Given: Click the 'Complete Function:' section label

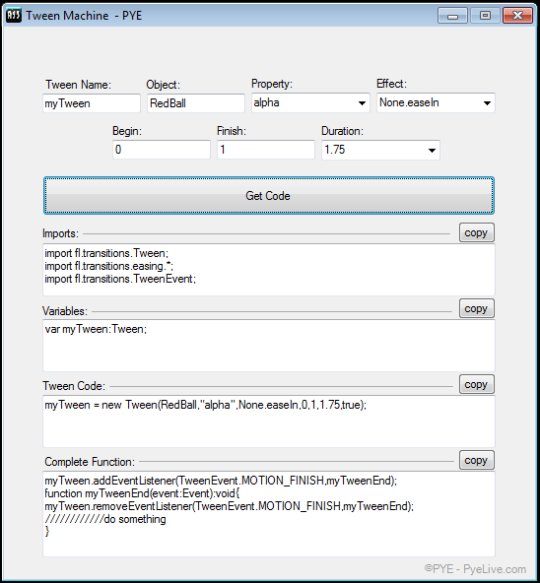Looking at the screenshot, I should pos(90,462).
